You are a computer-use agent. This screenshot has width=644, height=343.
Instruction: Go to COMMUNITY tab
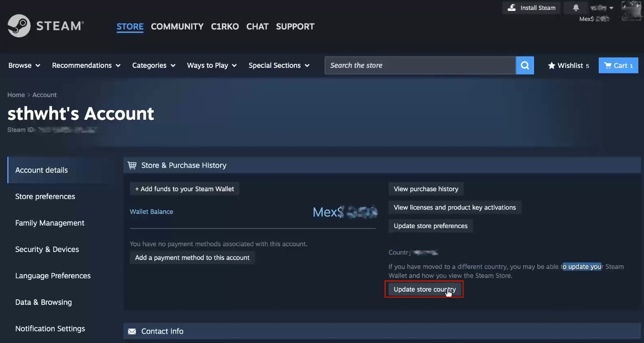coord(177,27)
